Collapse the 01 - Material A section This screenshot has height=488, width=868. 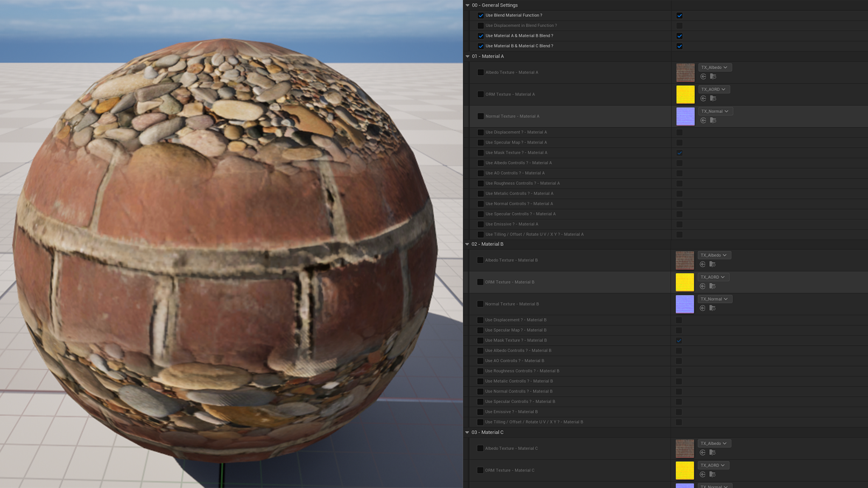[467, 56]
